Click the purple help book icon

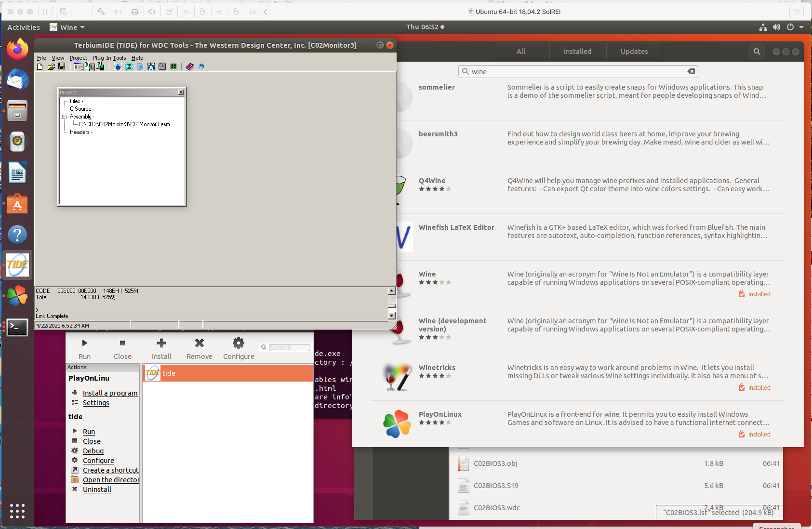190,66
